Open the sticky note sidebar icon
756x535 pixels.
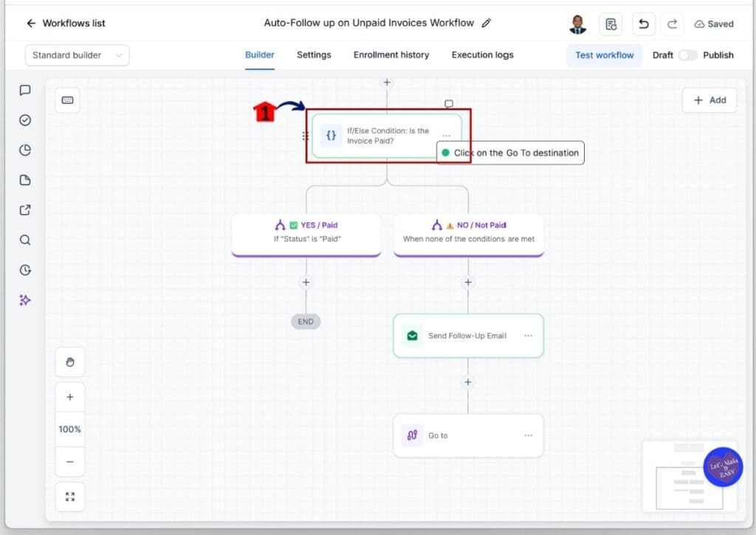coord(25,180)
